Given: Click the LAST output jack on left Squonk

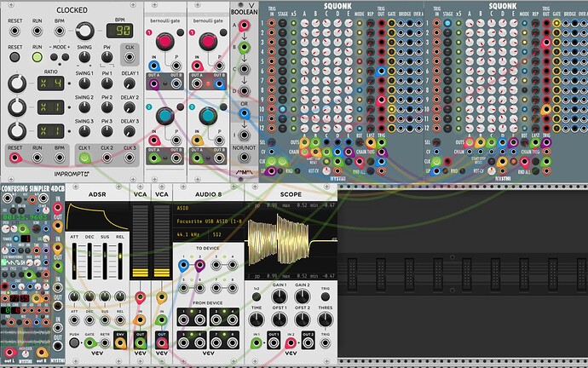Looking at the screenshot, I should (371, 142).
